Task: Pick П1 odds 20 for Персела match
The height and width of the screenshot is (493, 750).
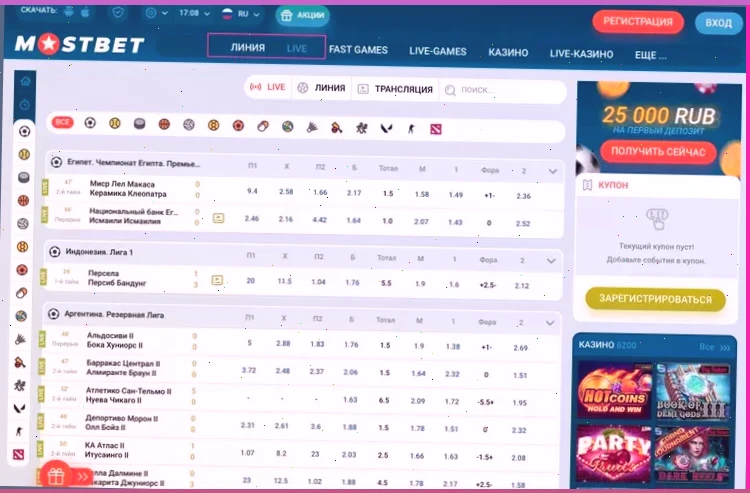Action: pyautogui.click(x=250, y=281)
